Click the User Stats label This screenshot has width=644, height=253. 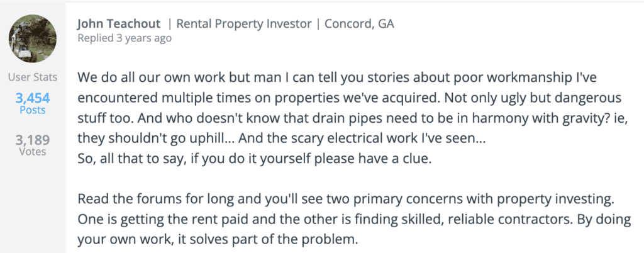click(33, 77)
